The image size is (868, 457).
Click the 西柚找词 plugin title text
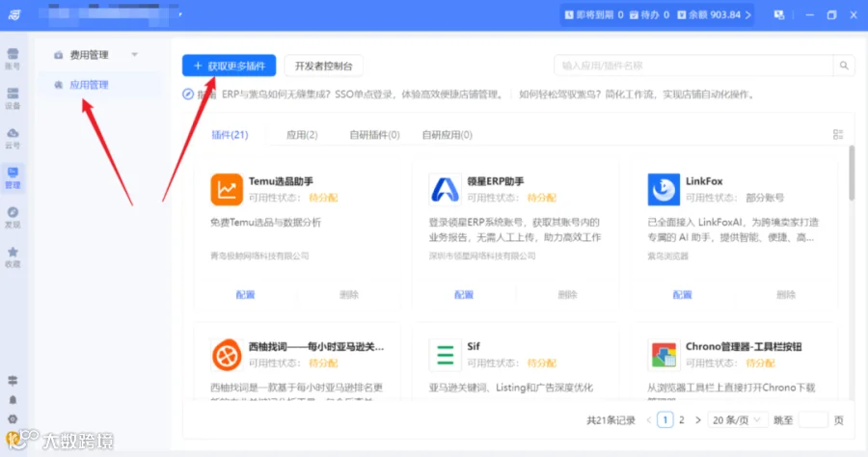[x=316, y=346]
